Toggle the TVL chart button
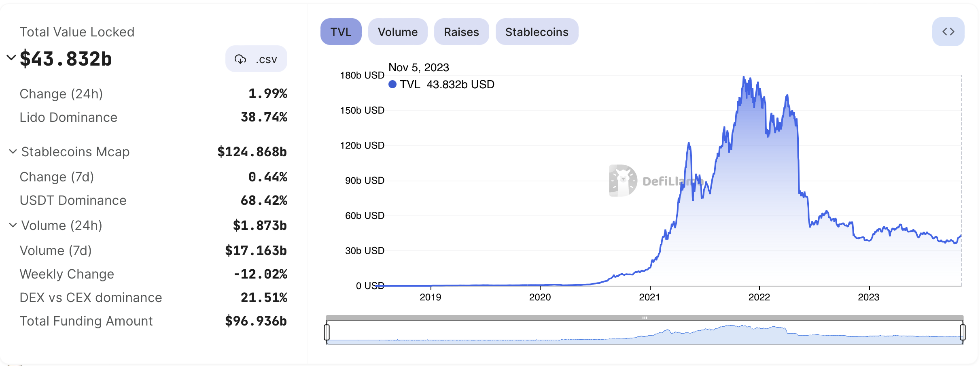This screenshot has width=980, height=366. pyautogui.click(x=341, y=32)
